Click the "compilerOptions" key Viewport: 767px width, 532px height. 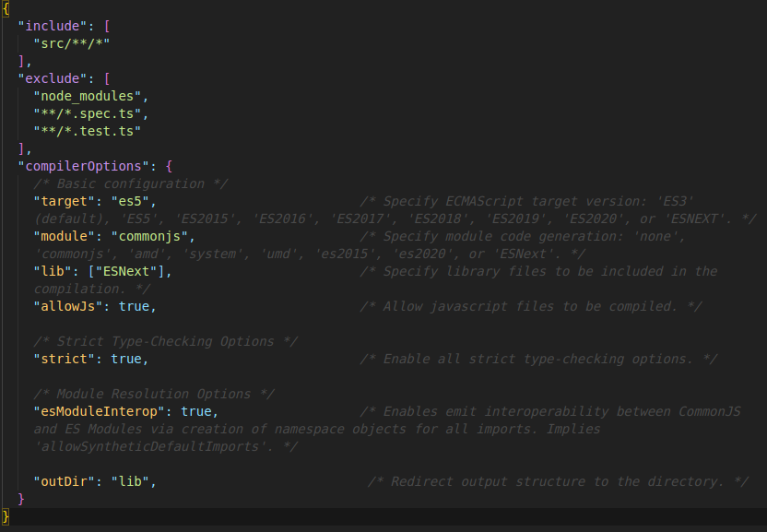coord(87,166)
